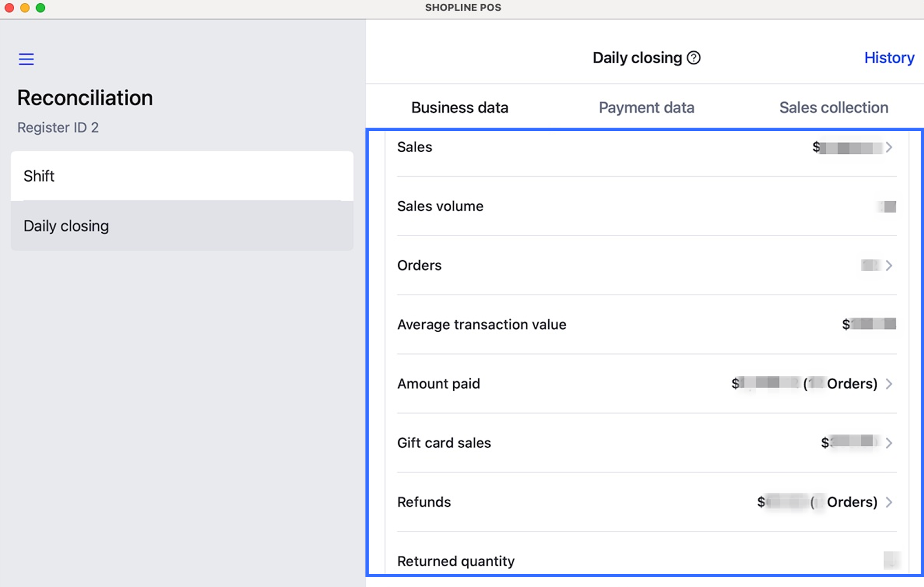Click the Refunds row label

[424, 502]
